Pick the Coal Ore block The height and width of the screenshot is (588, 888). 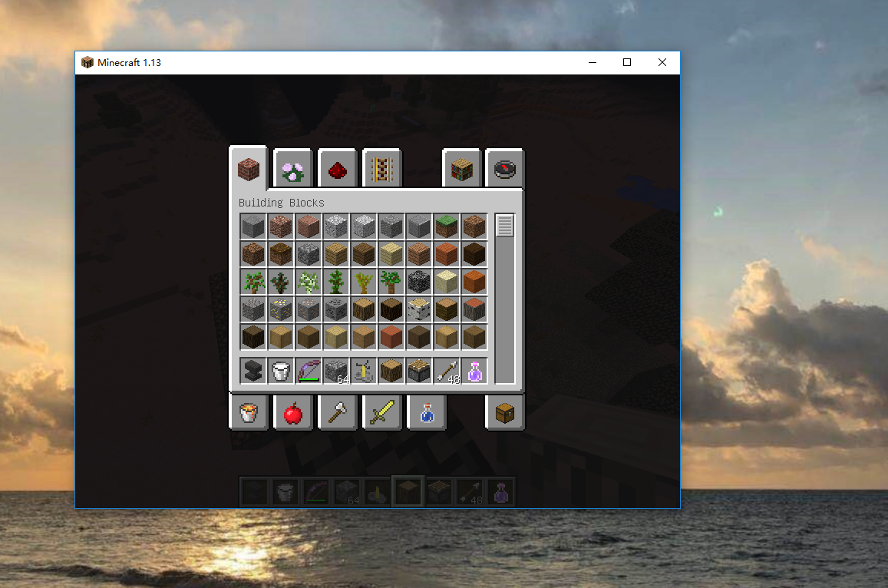click(x=336, y=310)
